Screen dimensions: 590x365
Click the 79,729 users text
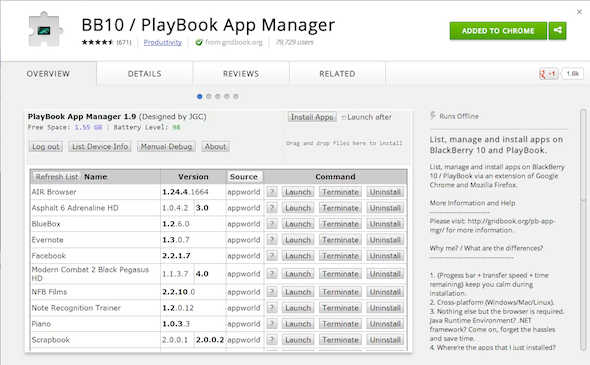(x=294, y=42)
